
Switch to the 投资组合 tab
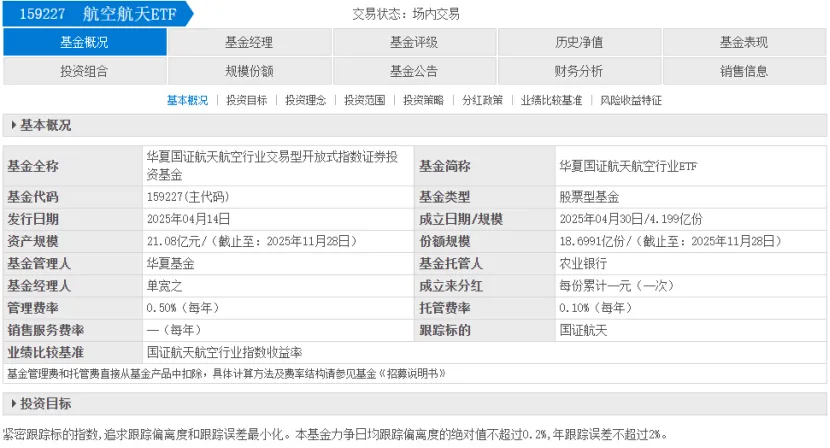pos(85,71)
